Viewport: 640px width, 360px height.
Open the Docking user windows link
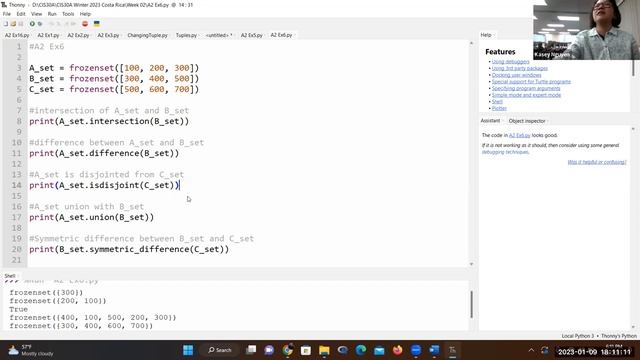[516, 75]
